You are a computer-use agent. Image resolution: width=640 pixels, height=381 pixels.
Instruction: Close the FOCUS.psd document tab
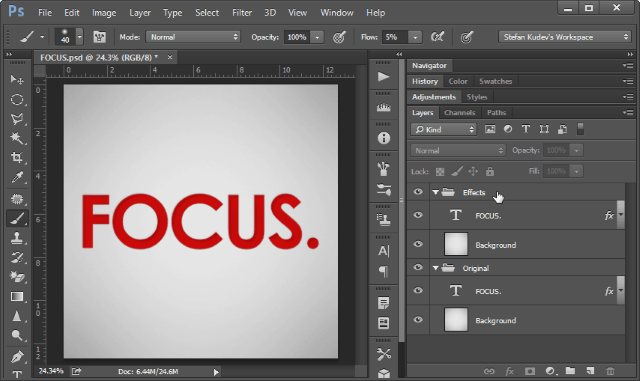coord(170,58)
